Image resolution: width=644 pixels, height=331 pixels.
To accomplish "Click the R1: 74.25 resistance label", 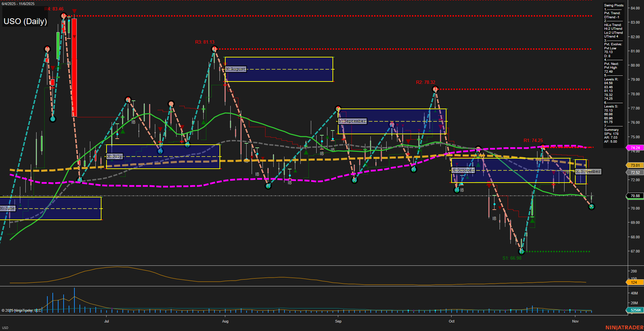I will (x=533, y=140).
